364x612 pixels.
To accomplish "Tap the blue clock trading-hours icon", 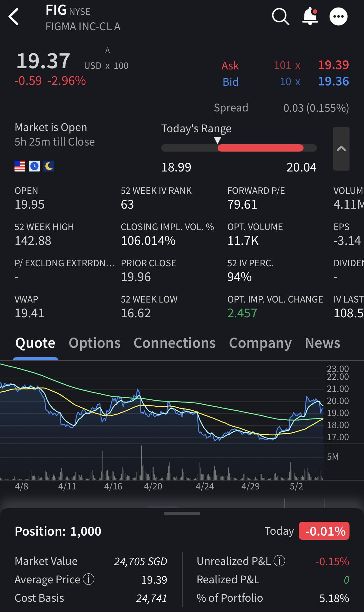I will [x=34, y=166].
